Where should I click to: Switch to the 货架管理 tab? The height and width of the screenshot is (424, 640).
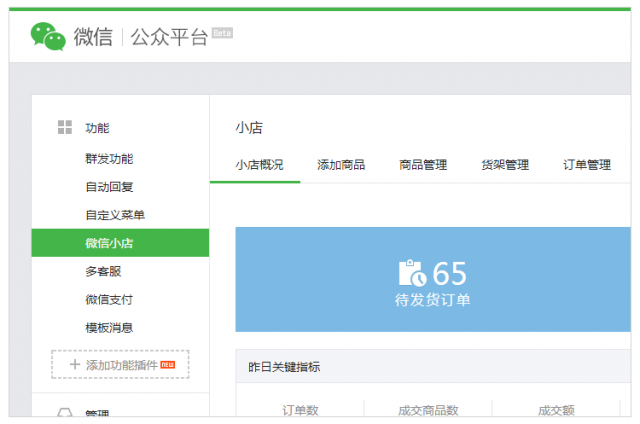point(504,165)
